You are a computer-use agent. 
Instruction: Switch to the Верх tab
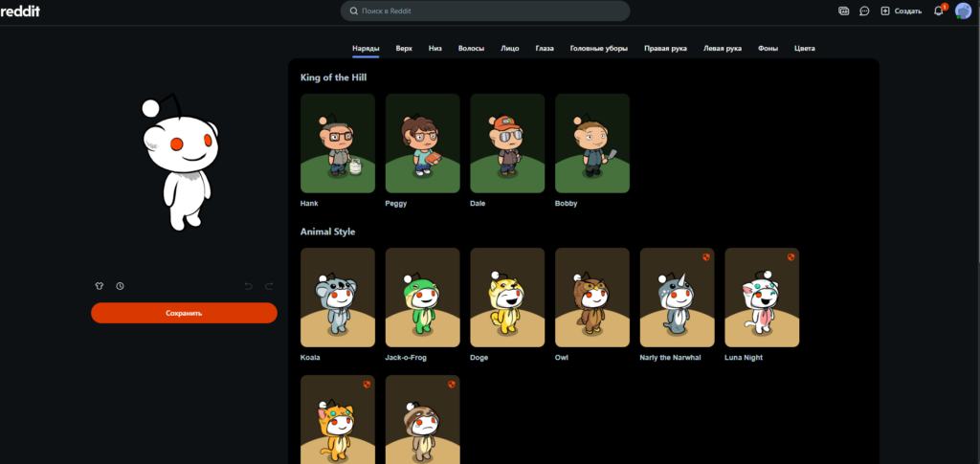point(404,48)
